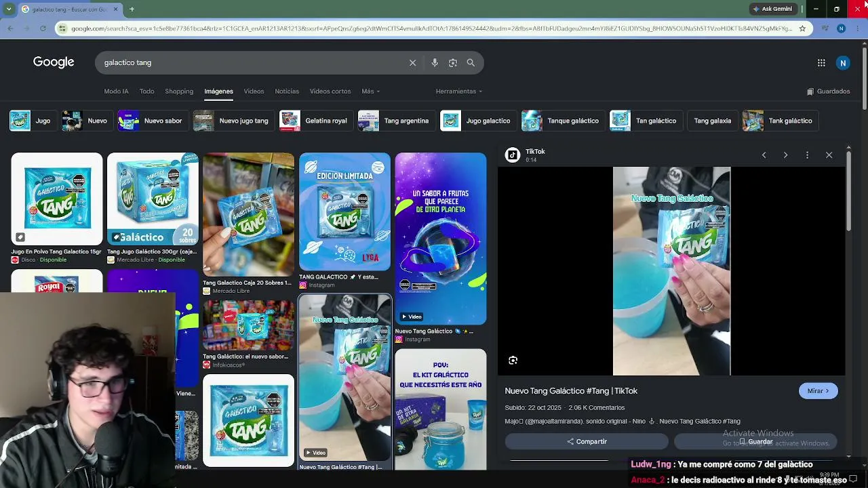The image size is (868, 488).
Task: Switch to the Videos cortos tab
Action: 330,91
